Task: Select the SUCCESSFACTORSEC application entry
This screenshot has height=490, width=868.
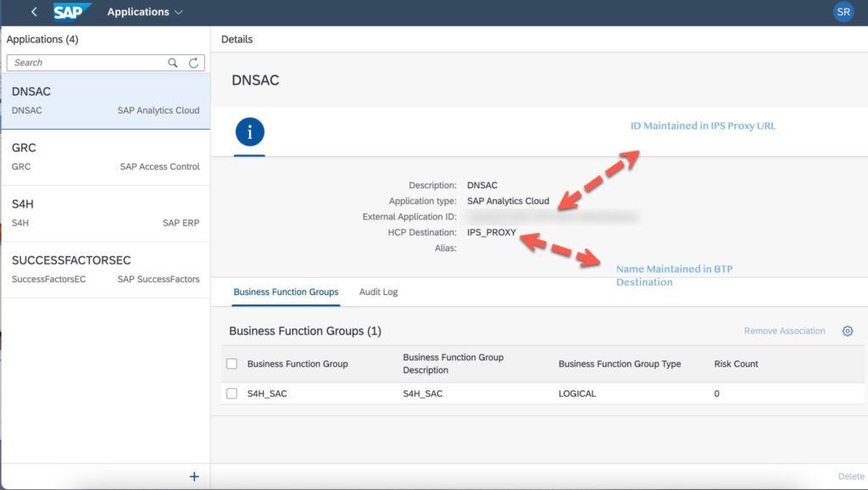Action: (x=106, y=269)
